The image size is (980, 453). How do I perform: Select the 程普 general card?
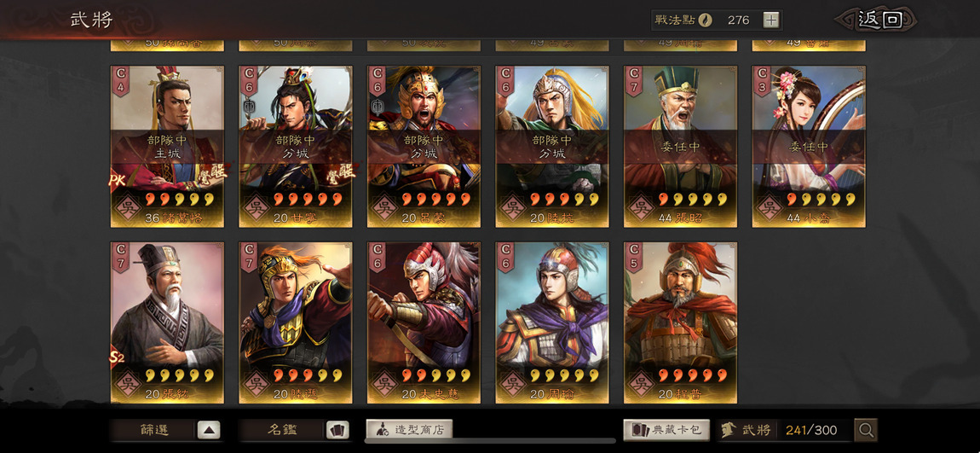click(x=681, y=322)
